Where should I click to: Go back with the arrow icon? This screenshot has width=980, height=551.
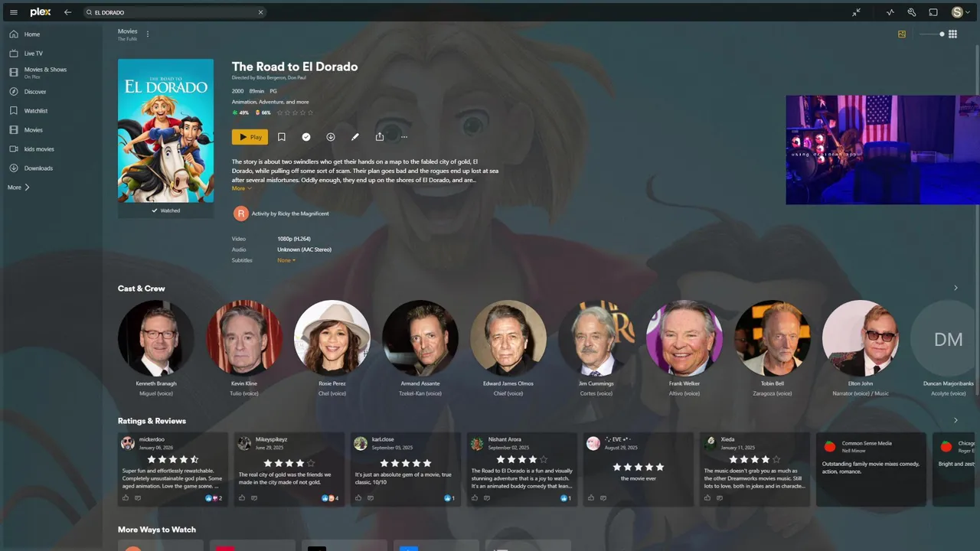pyautogui.click(x=67, y=12)
